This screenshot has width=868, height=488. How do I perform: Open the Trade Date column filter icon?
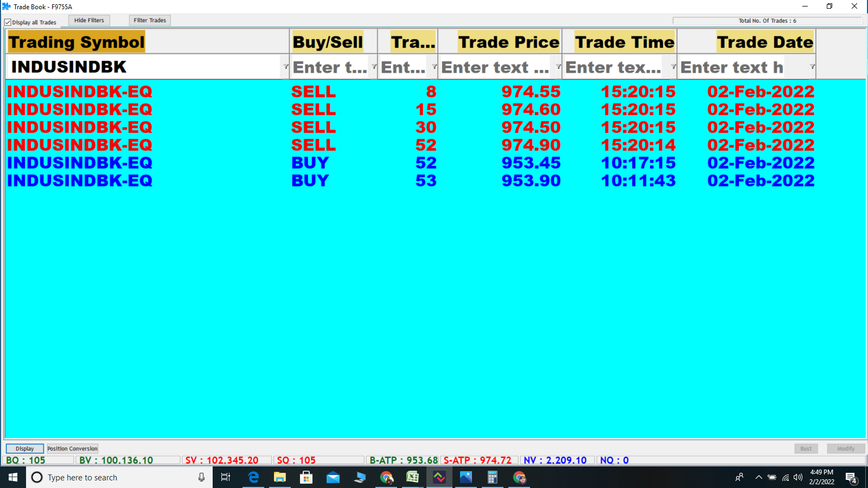[x=812, y=67]
